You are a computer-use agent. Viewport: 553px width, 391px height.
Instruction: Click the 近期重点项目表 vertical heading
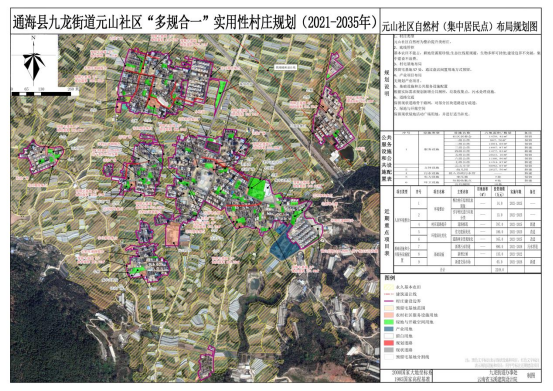tap(387, 232)
